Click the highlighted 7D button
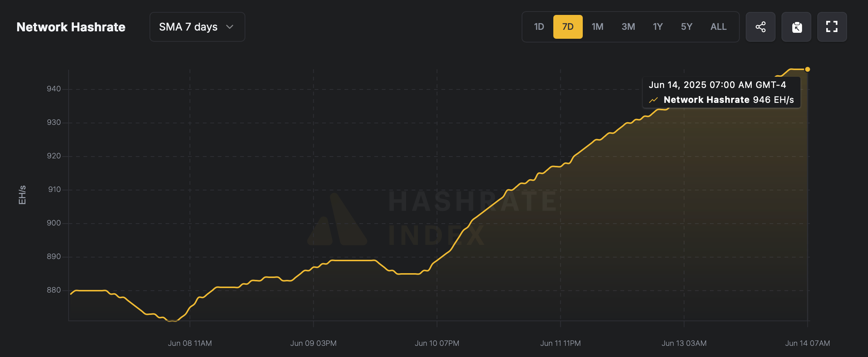 (x=568, y=26)
